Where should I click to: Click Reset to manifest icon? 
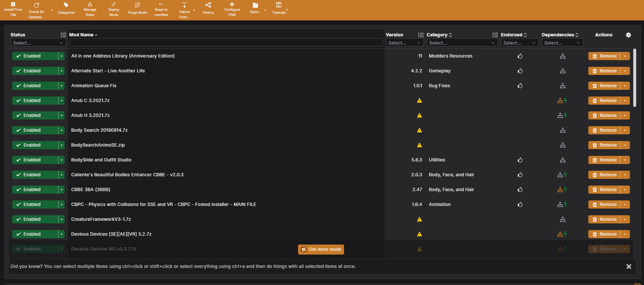[161, 4]
